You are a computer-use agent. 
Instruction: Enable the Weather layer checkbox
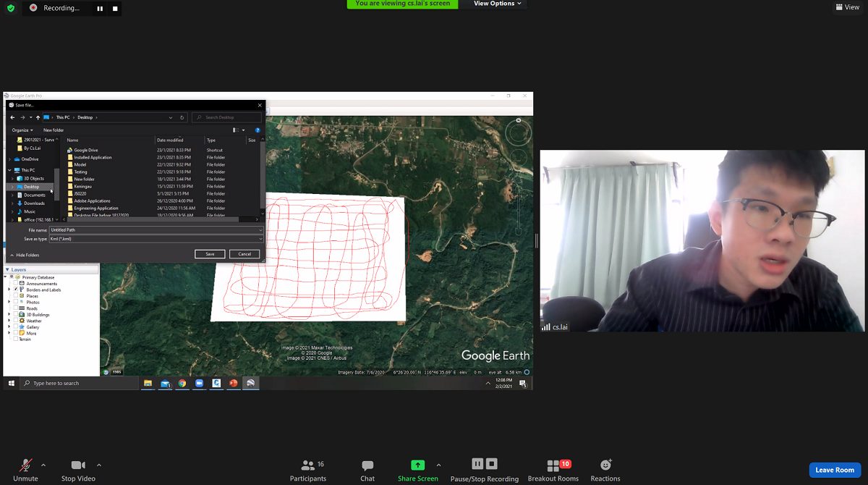coord(16,321)
